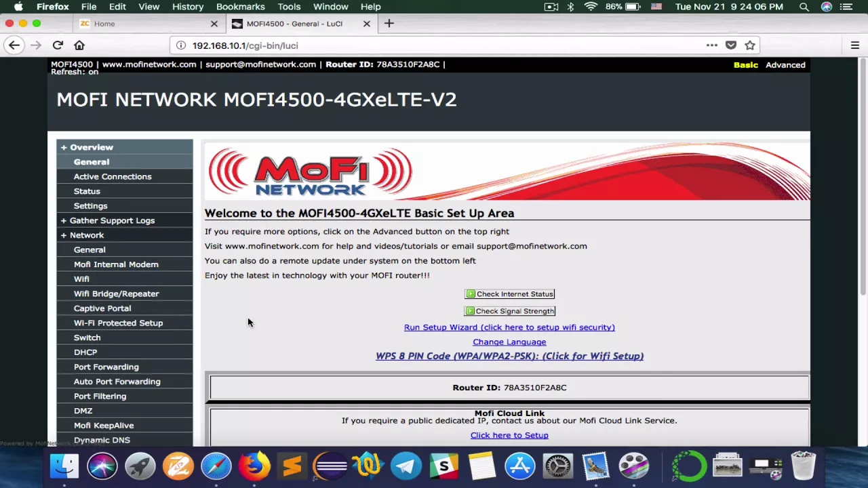
Task: Open Settings under Overview
Action: [x=125, y=206]
